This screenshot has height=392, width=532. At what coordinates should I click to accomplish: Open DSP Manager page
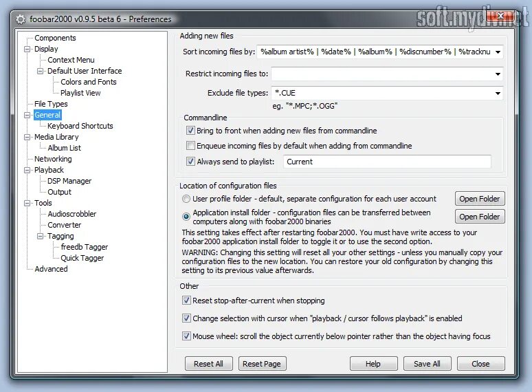69,181
